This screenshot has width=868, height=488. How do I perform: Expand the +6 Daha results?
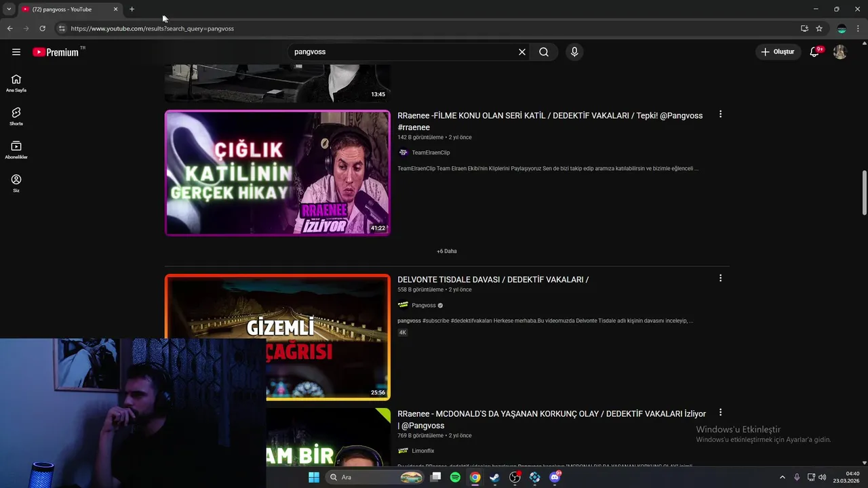(447, 251)
